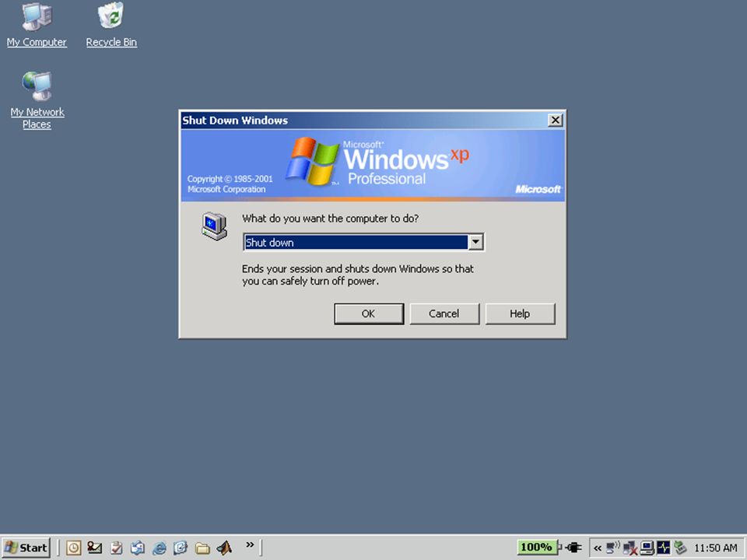Viewport: 747px width, 560px height.
Task: Close the Shut Down Windows dialog
Action: (555, 120)
